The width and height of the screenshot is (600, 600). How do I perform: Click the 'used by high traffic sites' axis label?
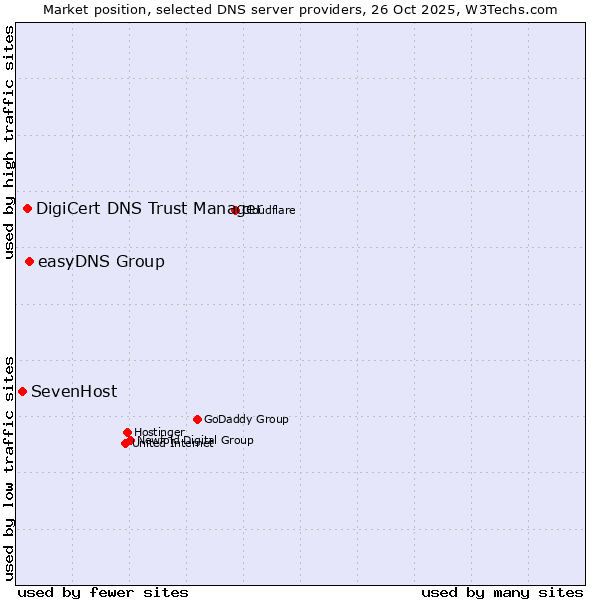point(9,144)
